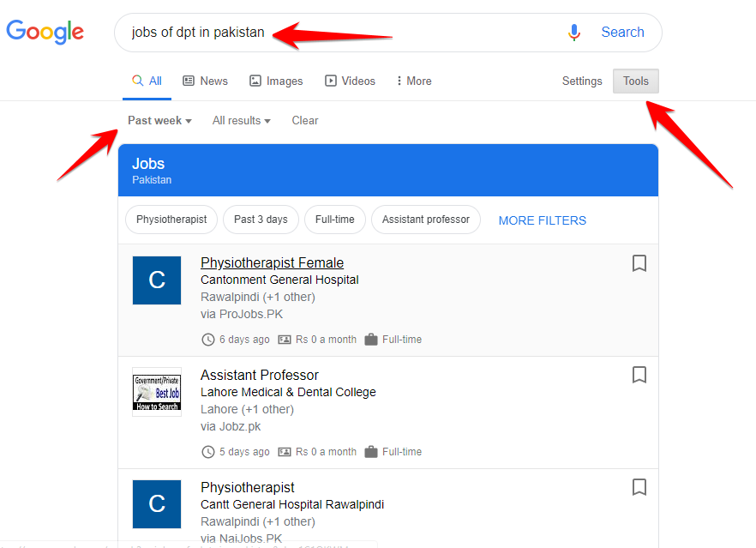The image size is (756, 548).
Task: Click Lahore (+1 other) location text
Action: [x=248, y=409]
